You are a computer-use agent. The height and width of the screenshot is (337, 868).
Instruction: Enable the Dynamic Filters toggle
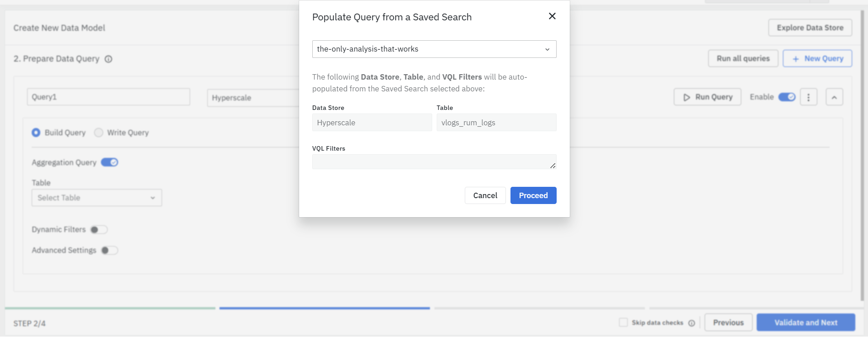99,230
